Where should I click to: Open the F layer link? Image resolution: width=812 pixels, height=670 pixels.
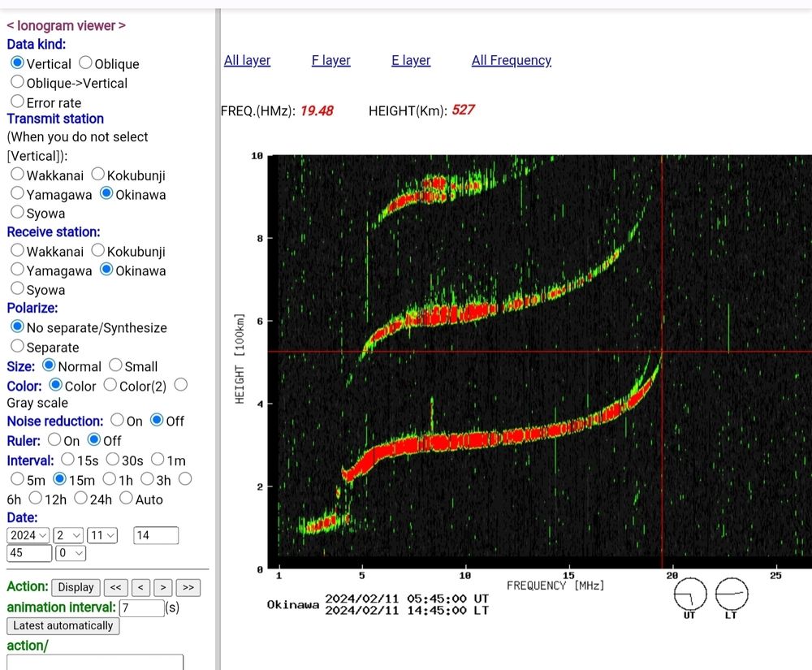(330, 60)
